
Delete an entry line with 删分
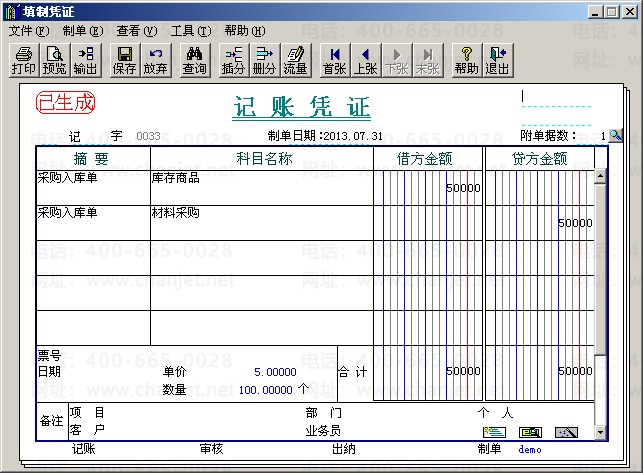click(x=264, y=60)
